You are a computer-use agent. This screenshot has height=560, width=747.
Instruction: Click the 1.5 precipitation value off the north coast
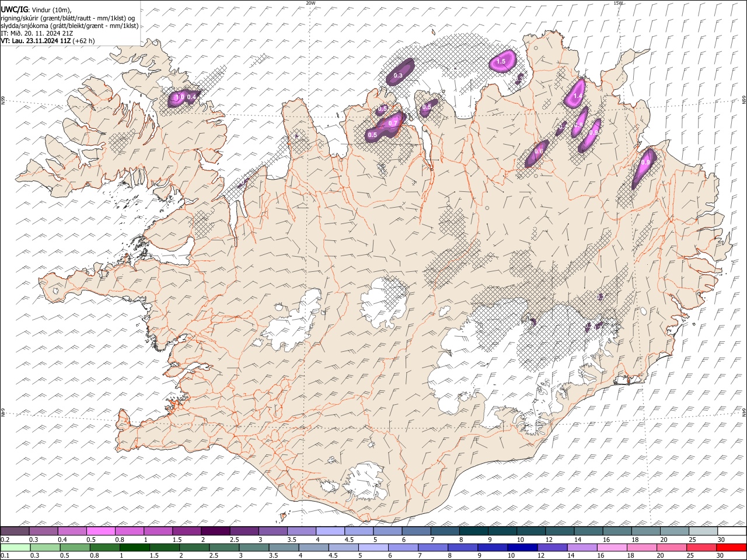pyautogui.click(x=501, y=61)
